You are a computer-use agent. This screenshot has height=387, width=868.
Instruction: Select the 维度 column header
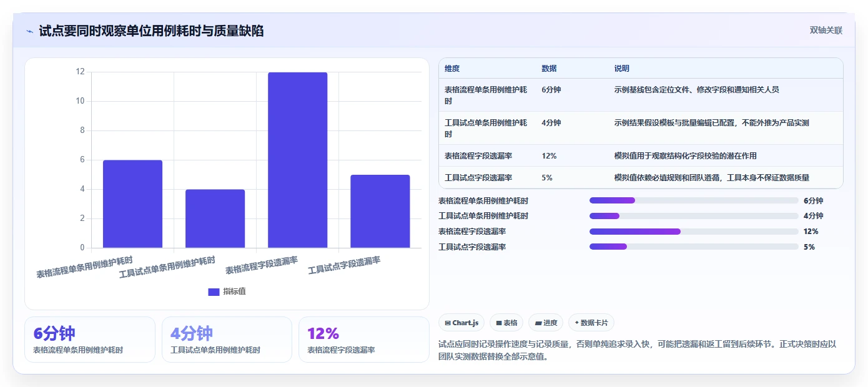click(x=452, y=69)
